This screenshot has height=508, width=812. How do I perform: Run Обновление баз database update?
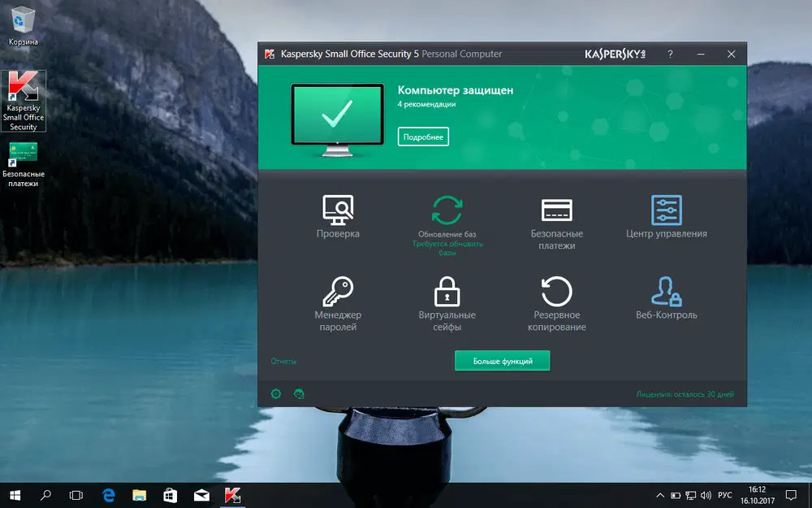point(447,215)
